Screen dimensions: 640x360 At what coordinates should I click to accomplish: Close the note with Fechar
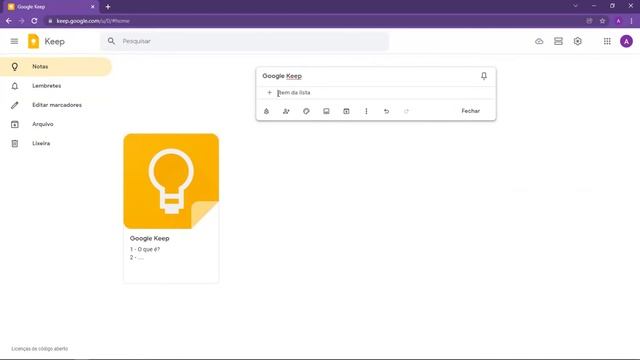[x=470, y=111]
